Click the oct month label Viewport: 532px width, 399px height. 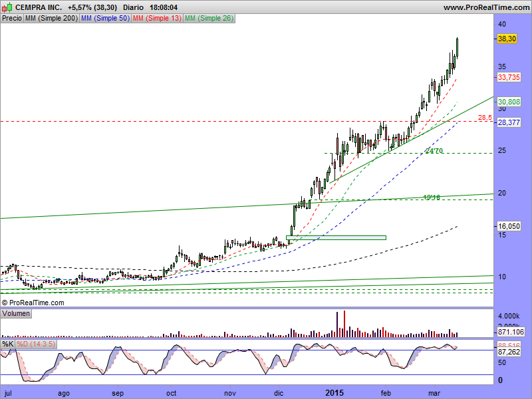pos(172,393)
